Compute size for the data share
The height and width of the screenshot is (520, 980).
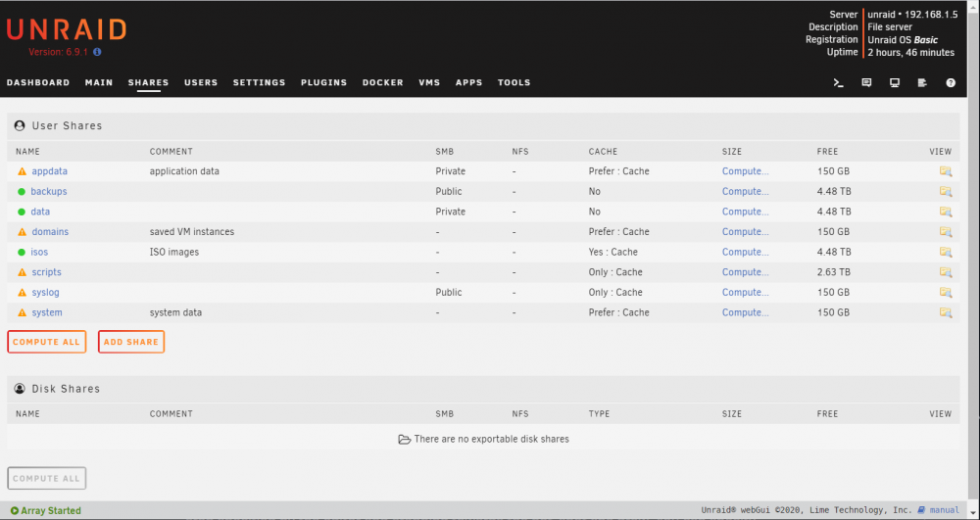click(745, 212)
